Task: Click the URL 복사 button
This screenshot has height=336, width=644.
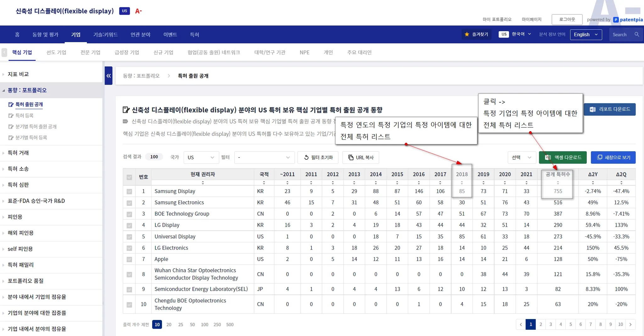Action: tap(361, 157)
